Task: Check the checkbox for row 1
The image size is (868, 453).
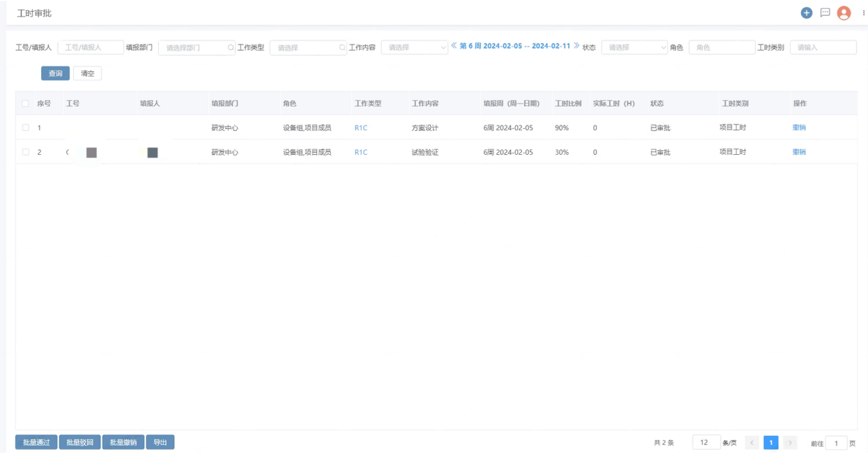Action: click(x=25, y=127)
